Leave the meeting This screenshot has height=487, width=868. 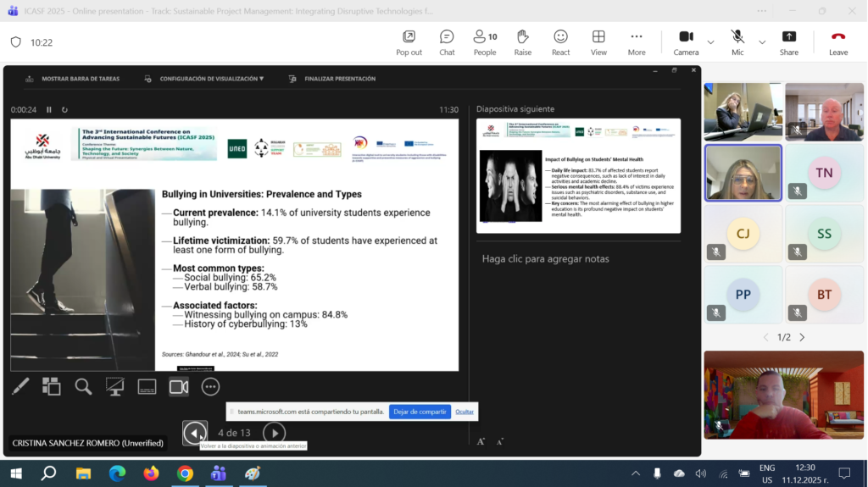click(x=838, y=42)
